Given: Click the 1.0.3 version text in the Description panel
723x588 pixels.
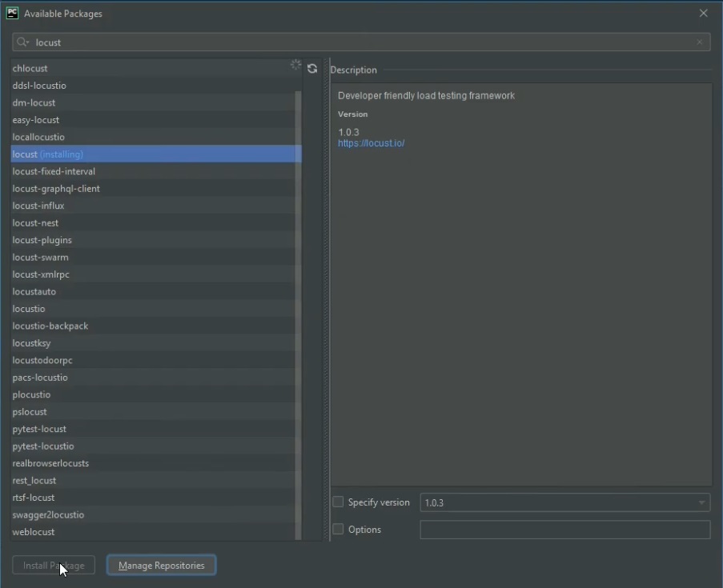Looking at the screenshot, I should (348, 132).
